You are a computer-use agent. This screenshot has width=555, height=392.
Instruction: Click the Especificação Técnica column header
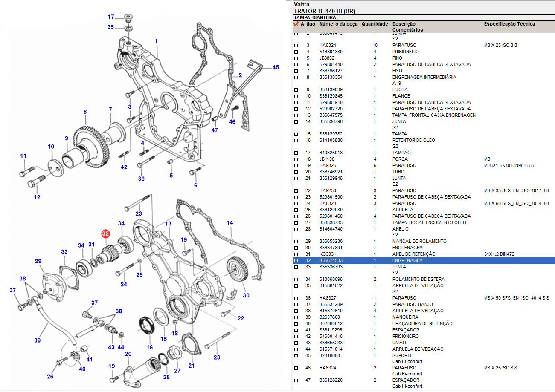coord(509,24)
